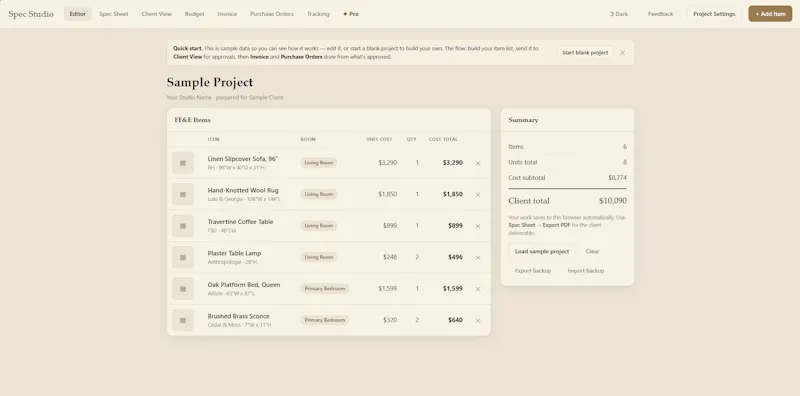Click the Plaster Table Lamp image placeholder
This screenshot has width=800, height=396.
pyautogui.click(x=183, y=257)
